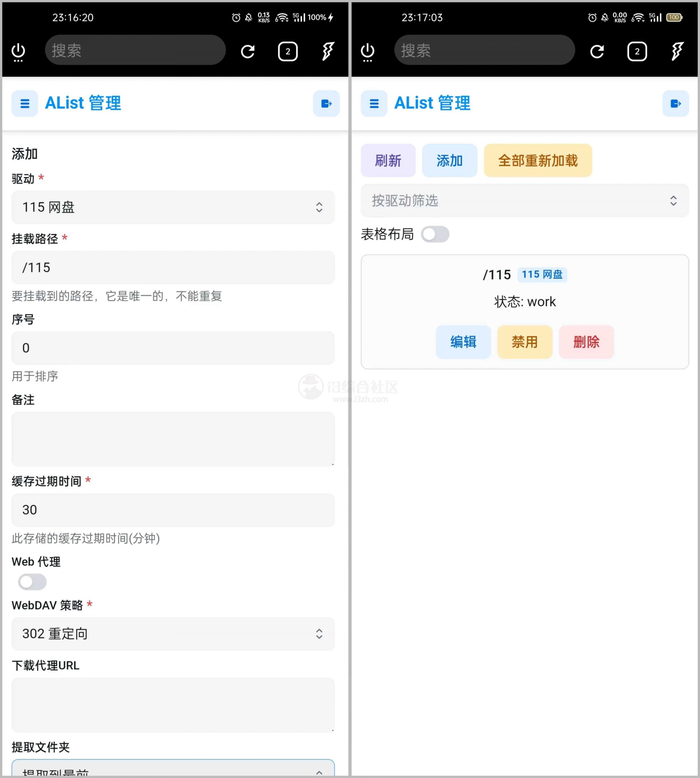Image resolution: width=700 pixels, height=778 pixels.
Task: Open hamburger menu on right AList page
Action: click(x=374, y=104)
